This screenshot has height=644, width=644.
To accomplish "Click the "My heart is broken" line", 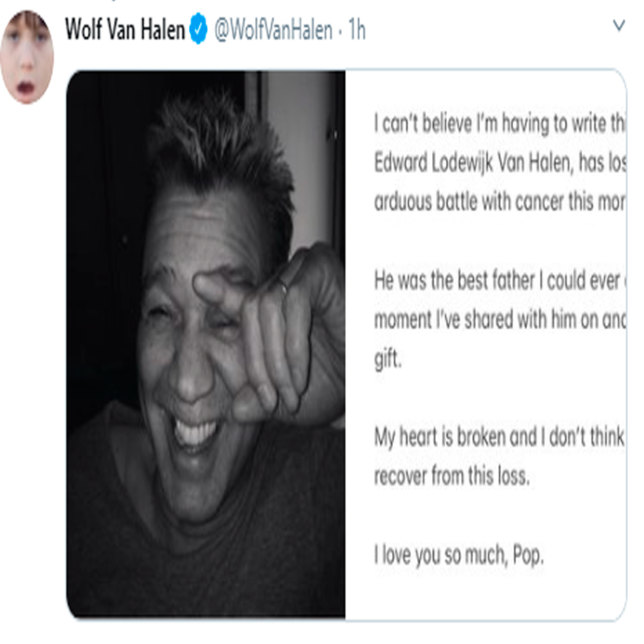I will pyautogui.click(x=499, y=438).
